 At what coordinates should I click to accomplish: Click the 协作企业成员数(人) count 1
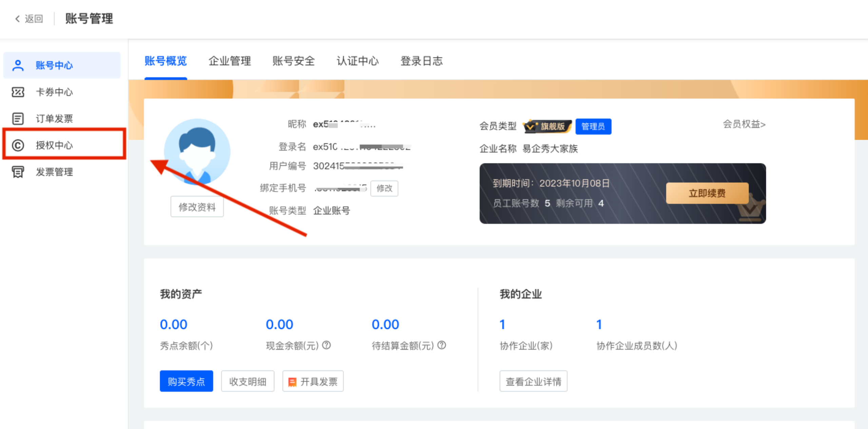pos(599,325)
